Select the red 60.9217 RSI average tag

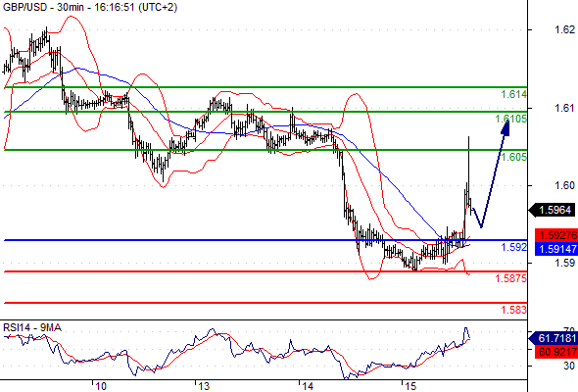pos(556,352)
